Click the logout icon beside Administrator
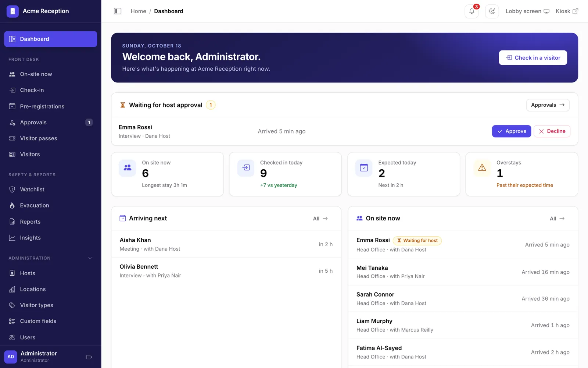 (89, 357)
